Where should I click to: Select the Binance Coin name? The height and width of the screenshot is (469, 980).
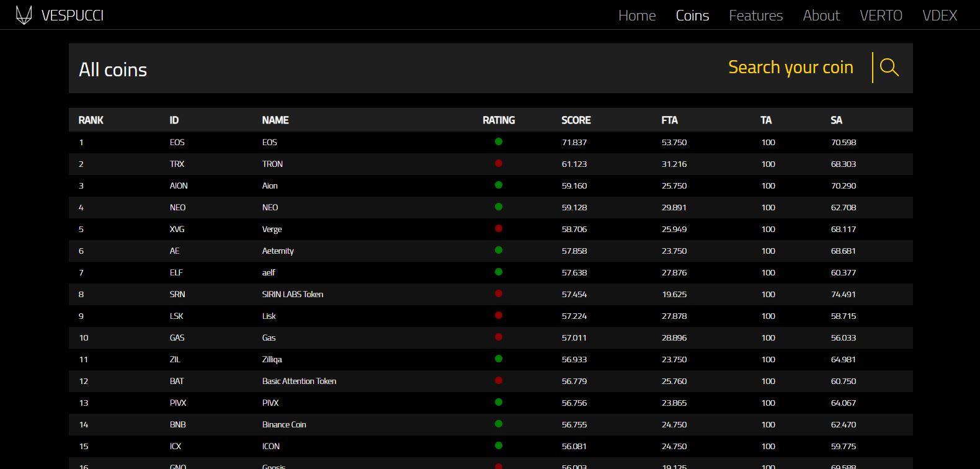click(284, 425)
